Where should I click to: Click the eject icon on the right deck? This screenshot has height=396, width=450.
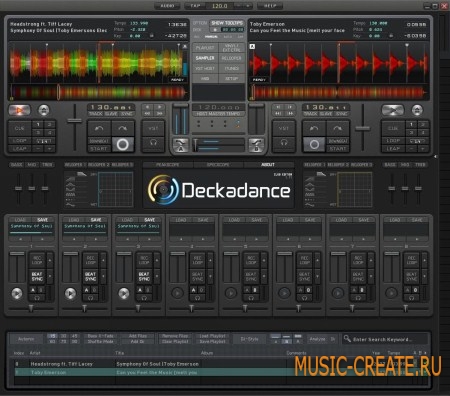417,110
